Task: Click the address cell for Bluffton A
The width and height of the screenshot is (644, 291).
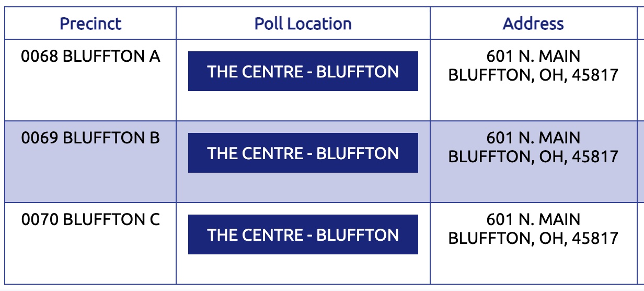Action: click(x=533, y=80)
